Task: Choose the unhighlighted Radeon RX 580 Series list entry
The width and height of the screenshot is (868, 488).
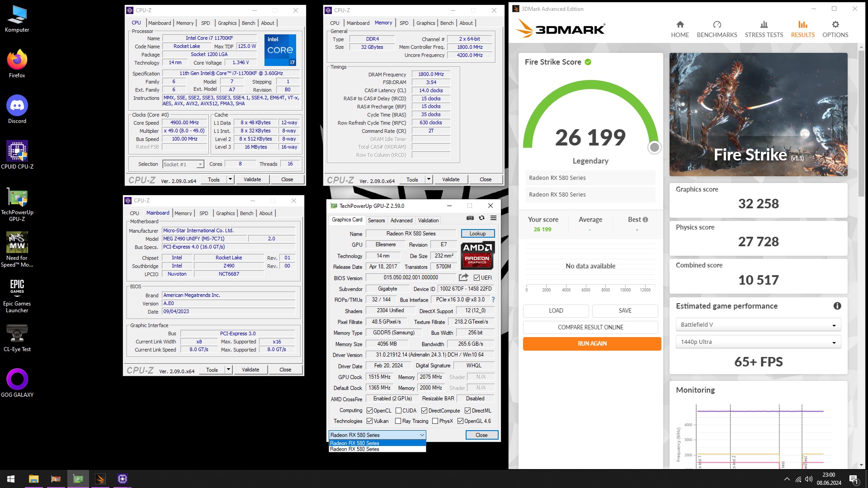Action: click(x=377, y=449)
